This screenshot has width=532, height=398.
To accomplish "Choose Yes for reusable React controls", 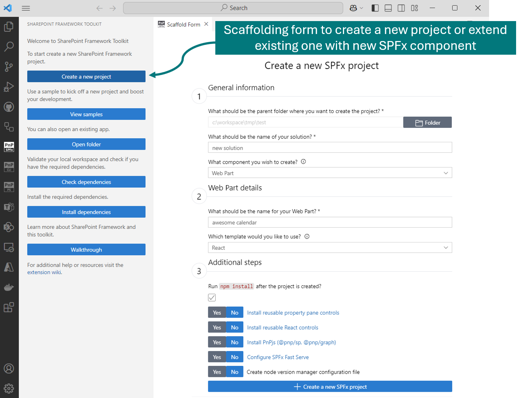I will 217,327.
